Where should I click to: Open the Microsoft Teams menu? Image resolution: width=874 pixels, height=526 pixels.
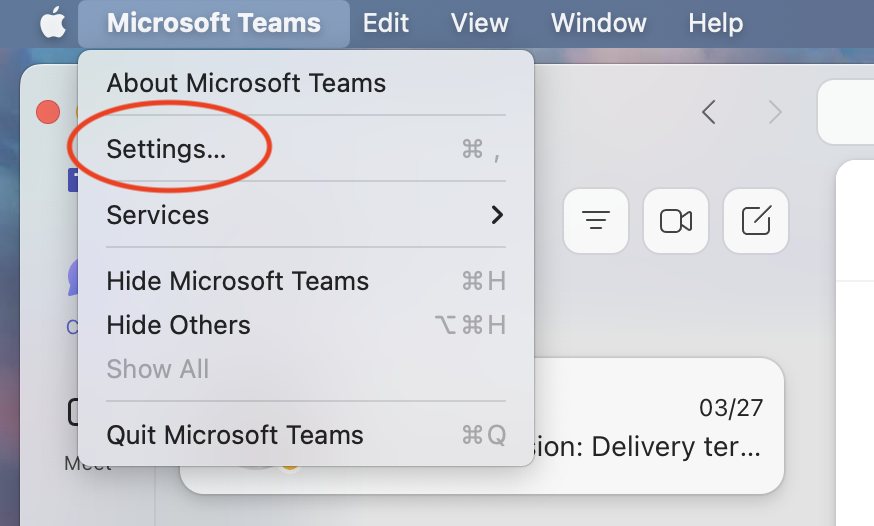pyautogui.click(x=214, y=23)
